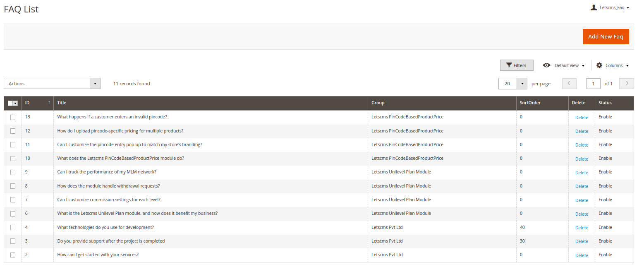Click the ID column sort arrow

(49, 103)
